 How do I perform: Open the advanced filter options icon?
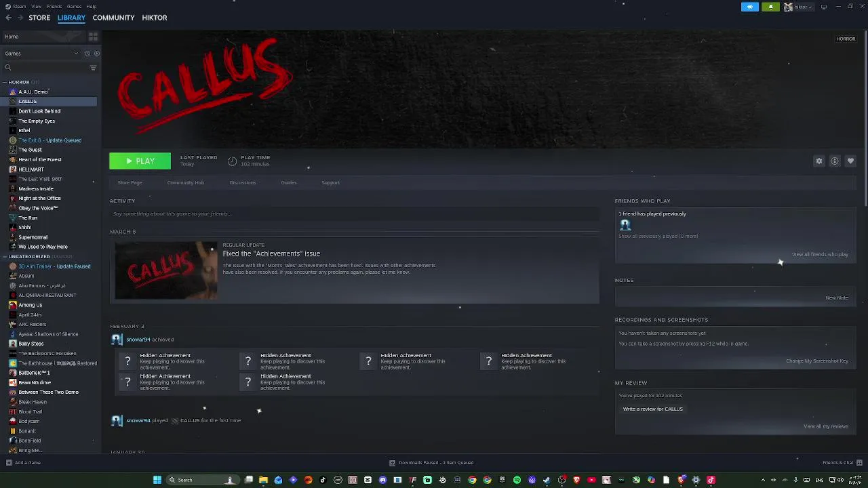(93, 68)
